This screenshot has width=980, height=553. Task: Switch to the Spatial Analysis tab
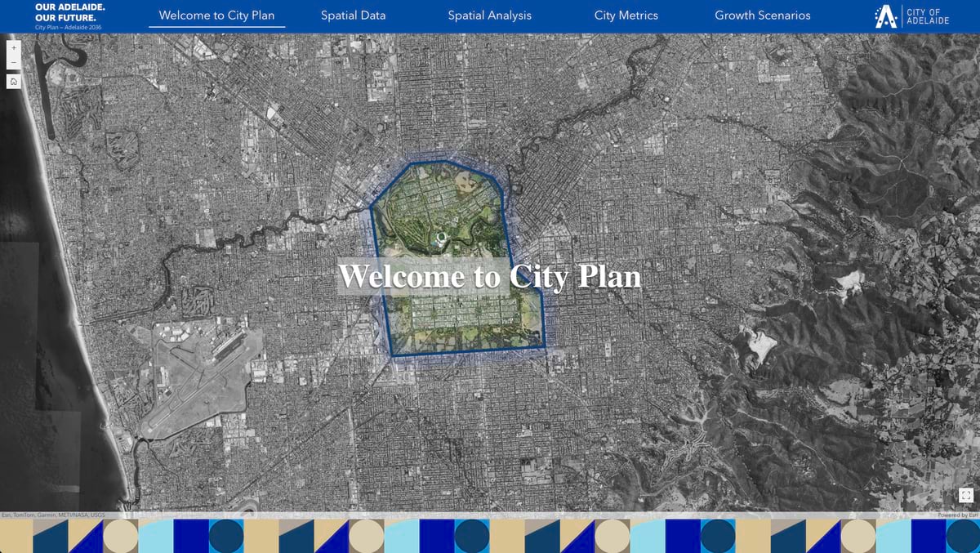coord(488,15)
